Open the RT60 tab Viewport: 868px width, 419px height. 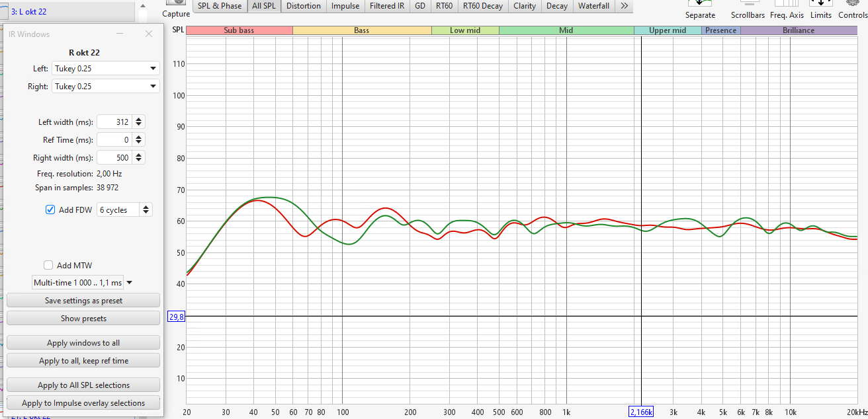pos(444,6)
